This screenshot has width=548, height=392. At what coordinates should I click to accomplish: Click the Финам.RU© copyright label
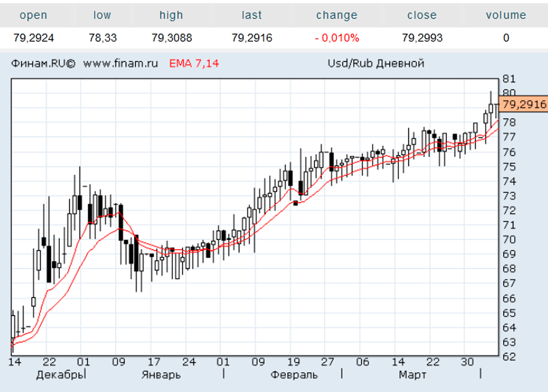[x=43, y=64]
